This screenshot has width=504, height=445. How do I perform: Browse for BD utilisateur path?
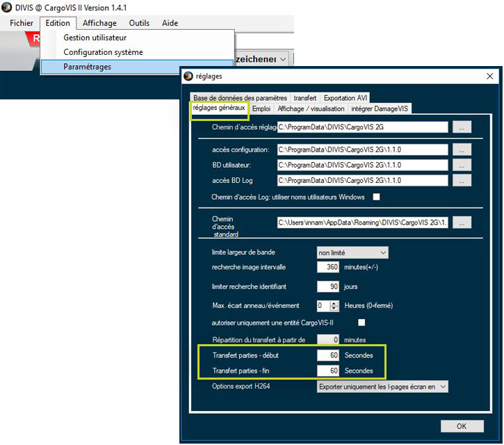462,165
